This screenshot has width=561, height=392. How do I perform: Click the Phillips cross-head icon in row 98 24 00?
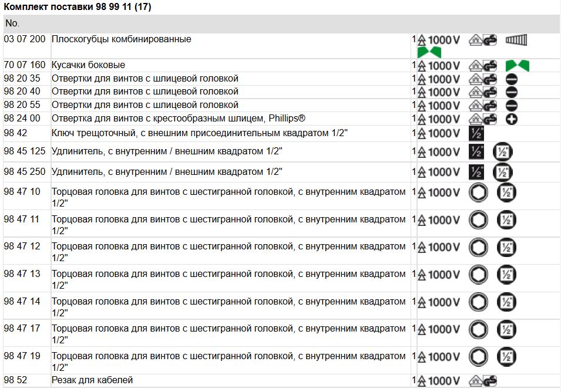coord(511,119)
